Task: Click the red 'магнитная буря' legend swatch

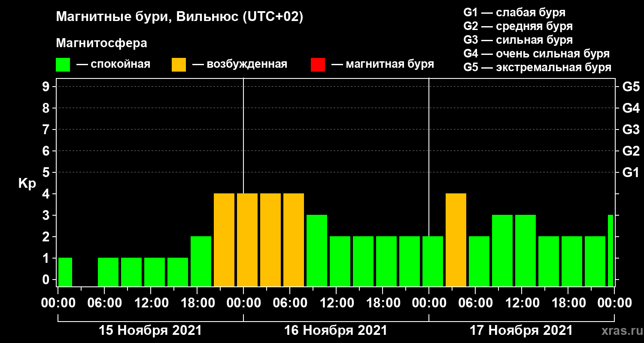Action: [318, 64]
